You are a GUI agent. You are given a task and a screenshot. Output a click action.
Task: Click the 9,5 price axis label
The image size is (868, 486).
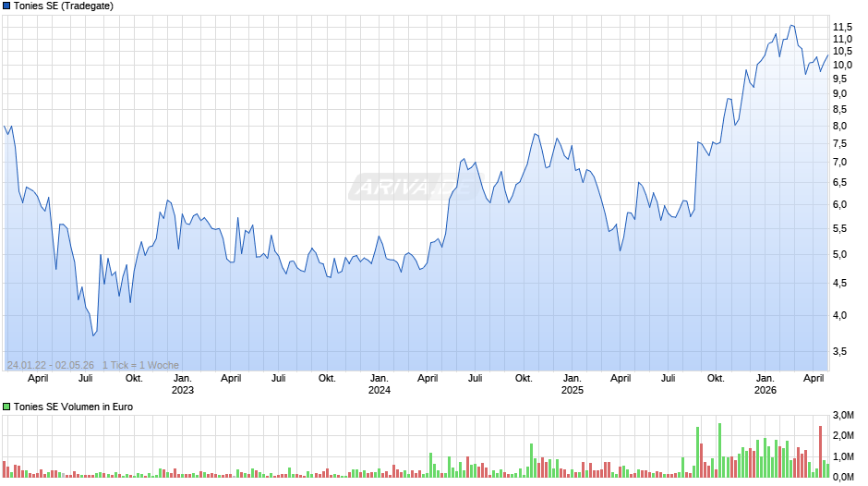coord(839,79)
